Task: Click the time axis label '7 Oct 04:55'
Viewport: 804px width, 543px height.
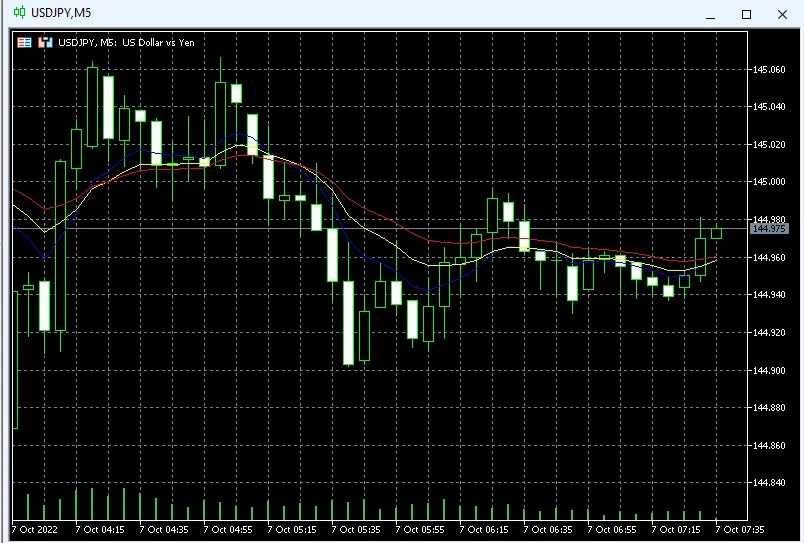Action: (228, 529)
